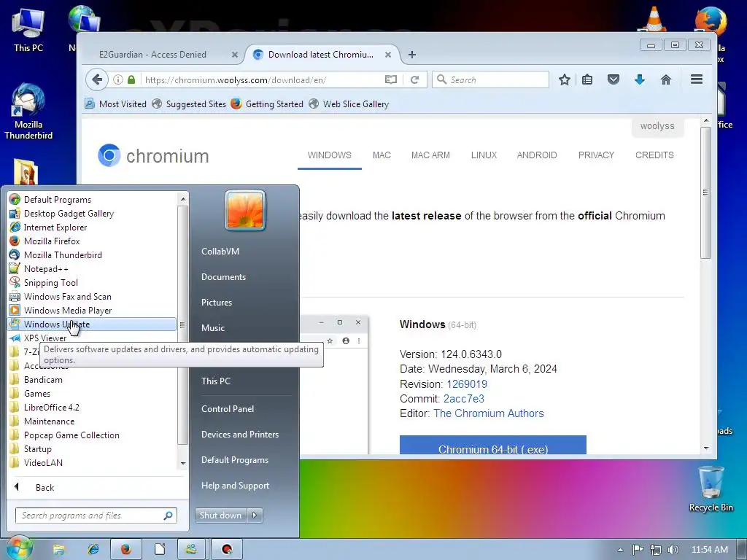Close the E2Guardian - Access Denied tab
Screen dimensions: 747x560
(x=234, y=55)
